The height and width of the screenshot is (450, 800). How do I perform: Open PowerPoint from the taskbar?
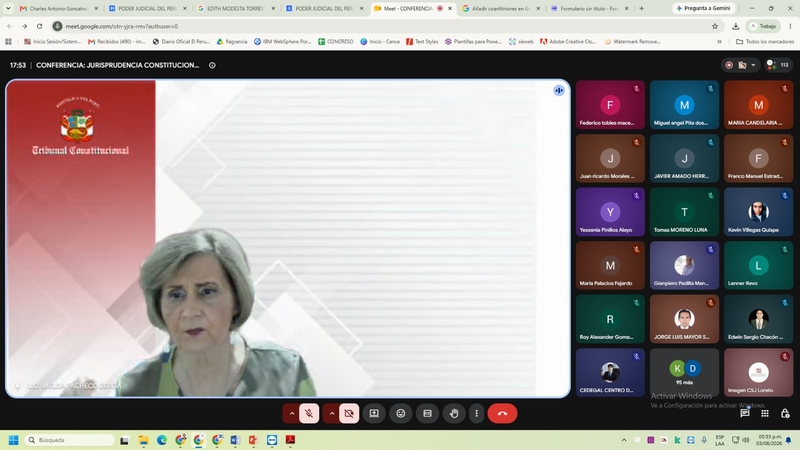click(x=254, y=440)
